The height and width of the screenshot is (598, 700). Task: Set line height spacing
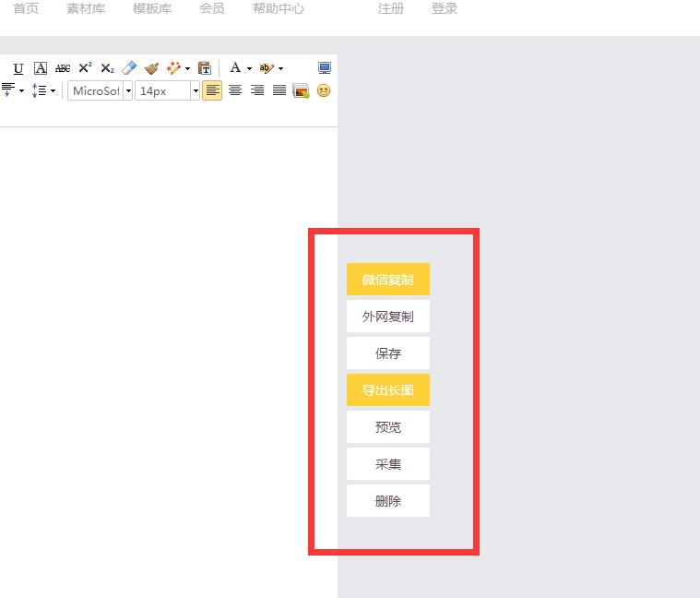[x=40, y=90]
